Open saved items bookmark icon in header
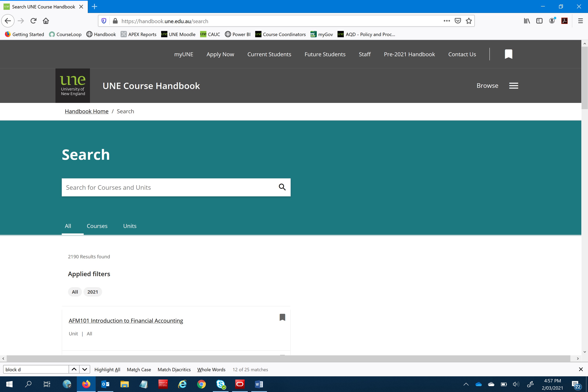The height and width of the screenshot is (392, 588). click(x=508, y=54)
